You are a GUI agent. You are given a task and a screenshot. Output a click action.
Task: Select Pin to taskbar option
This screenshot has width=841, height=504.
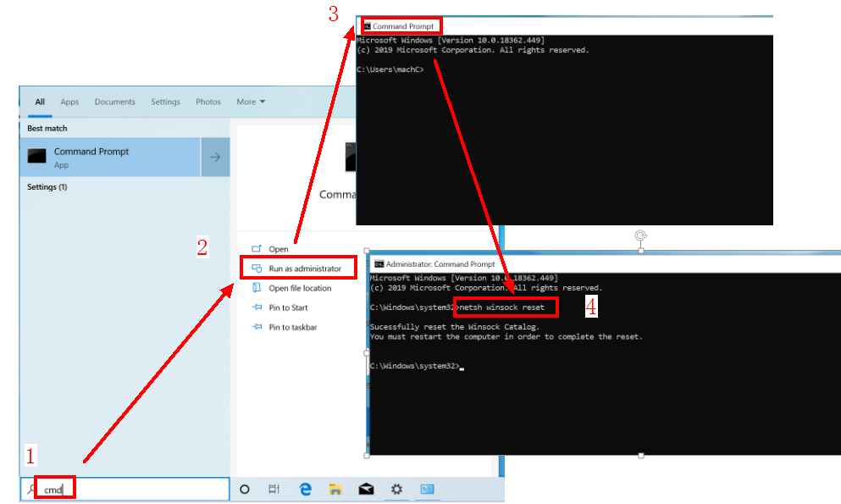pyautogui.click(x=292, y=327)
